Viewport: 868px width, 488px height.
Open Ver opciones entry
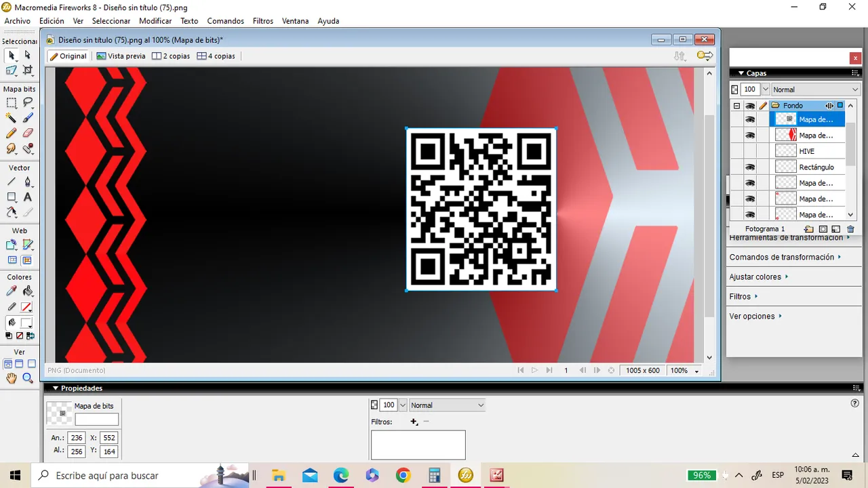point(755,316)
